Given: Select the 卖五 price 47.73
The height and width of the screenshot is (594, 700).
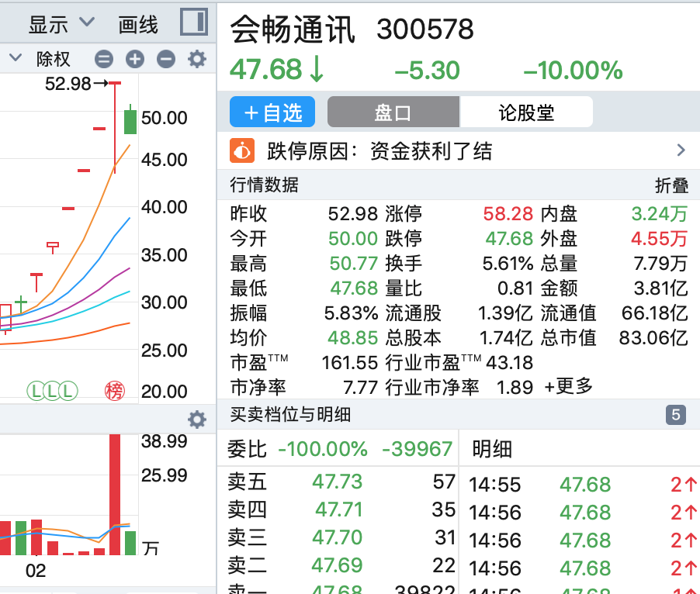Looking at the screenshot, I should click(337, 482).
